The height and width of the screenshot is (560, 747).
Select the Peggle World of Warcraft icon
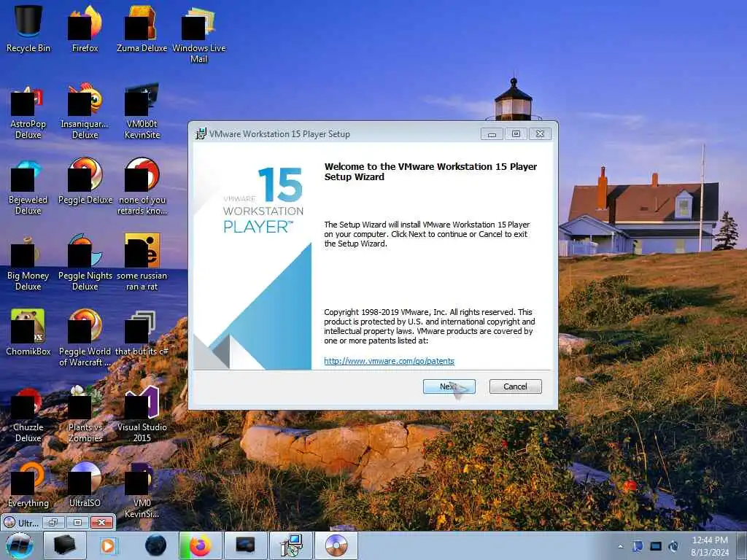85,338
